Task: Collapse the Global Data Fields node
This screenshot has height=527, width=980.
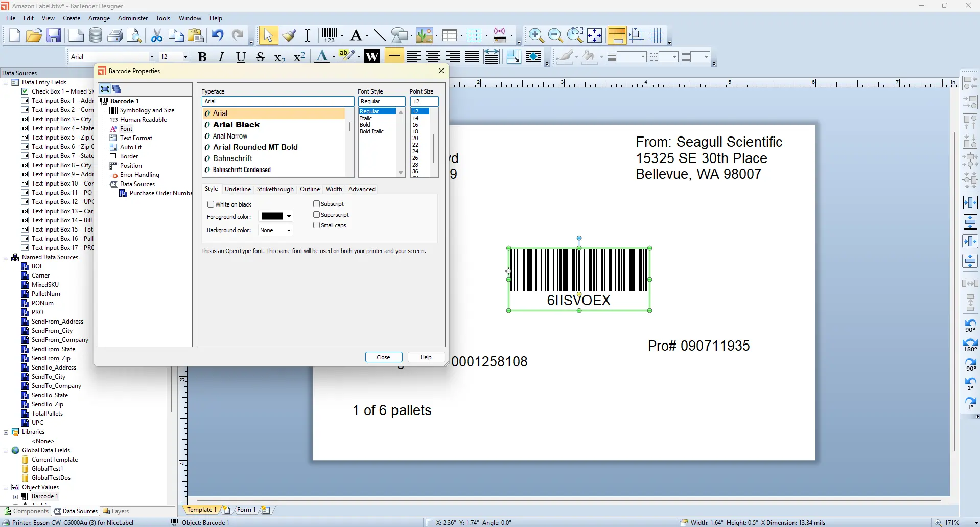Action: pyautogui.click(x=6, y=450)
